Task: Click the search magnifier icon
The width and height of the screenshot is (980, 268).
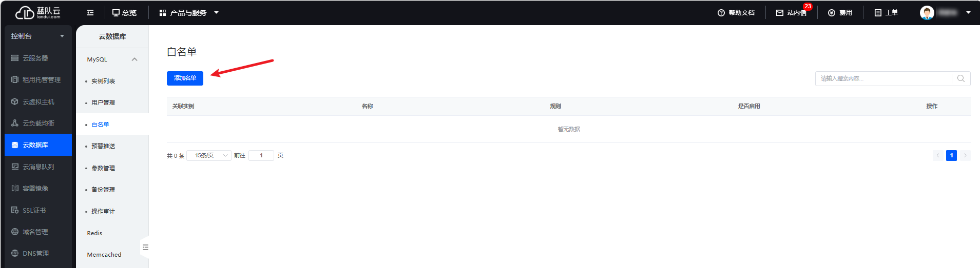Action: [961, 78]
